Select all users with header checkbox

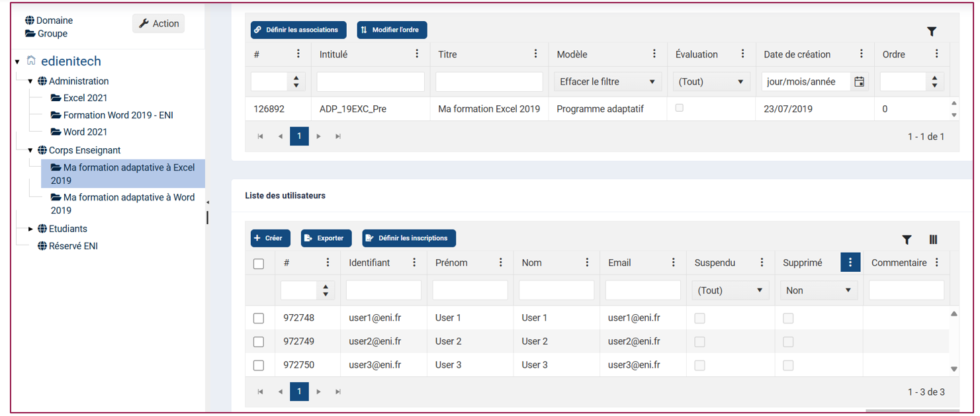coord(259,264)
